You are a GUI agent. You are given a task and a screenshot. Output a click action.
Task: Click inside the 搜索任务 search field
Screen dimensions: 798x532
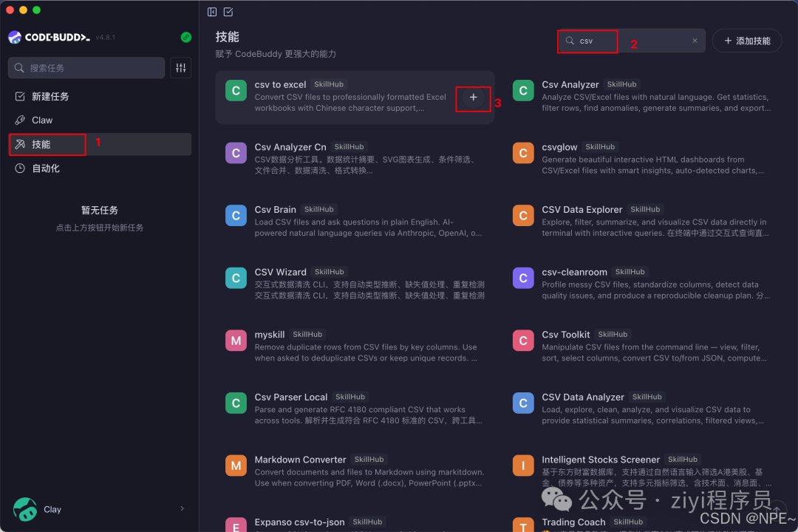click(x=86, y=67)
